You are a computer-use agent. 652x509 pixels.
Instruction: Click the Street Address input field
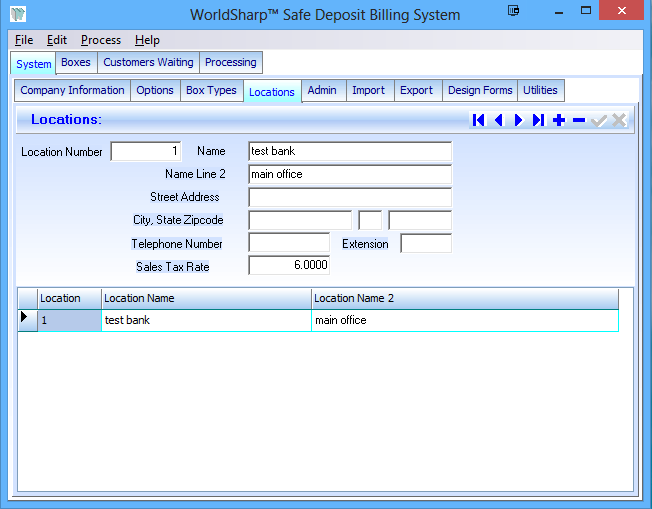(349, 197)
